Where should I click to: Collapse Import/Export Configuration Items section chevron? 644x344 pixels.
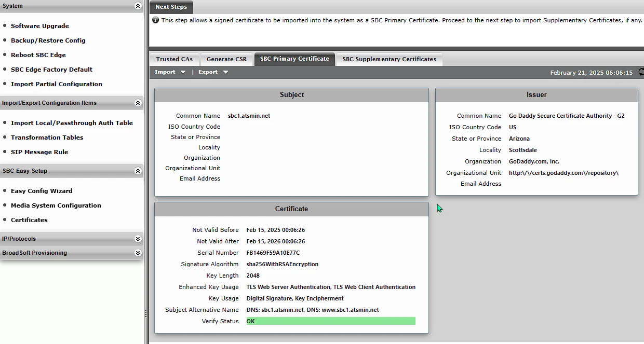pos(138,103)
